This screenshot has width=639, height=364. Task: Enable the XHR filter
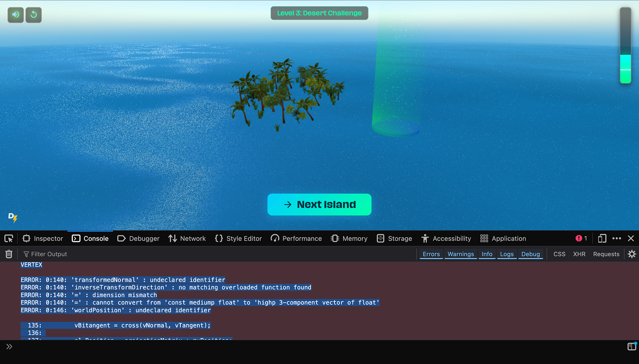(x=579, y=254)
